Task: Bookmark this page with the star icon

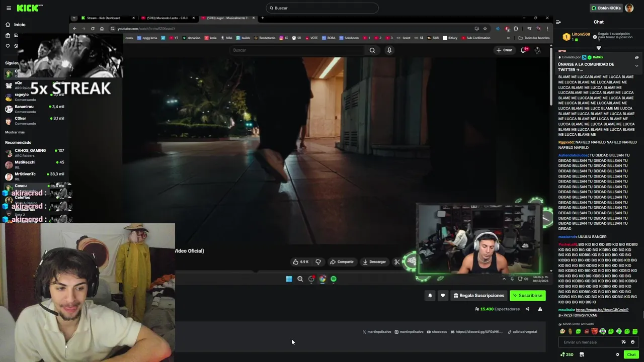Action: (485, 29)
